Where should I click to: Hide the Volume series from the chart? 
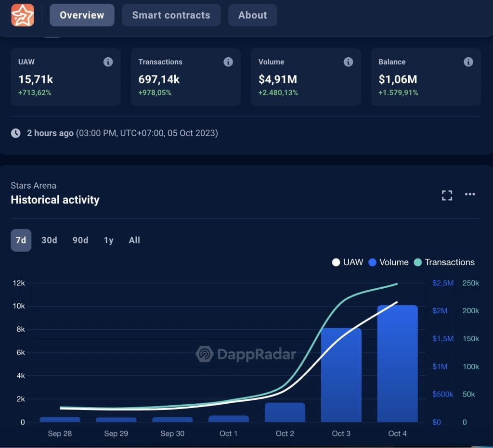coord(388,262)
